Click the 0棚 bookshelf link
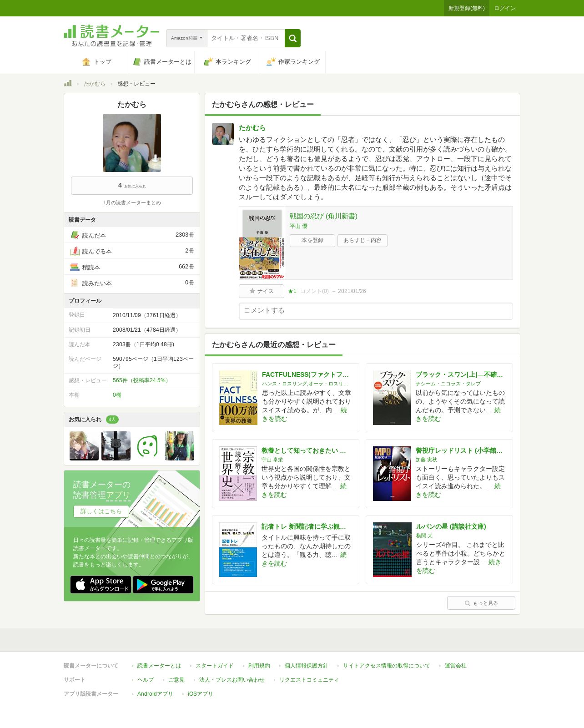The image size is (584, 728). [117, 395]
